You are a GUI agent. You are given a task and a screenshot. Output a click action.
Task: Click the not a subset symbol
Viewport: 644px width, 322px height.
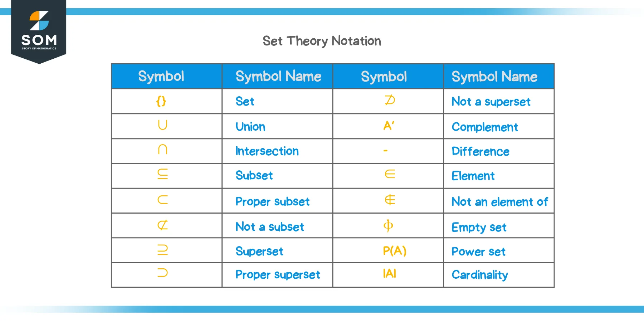coord(162,225)
